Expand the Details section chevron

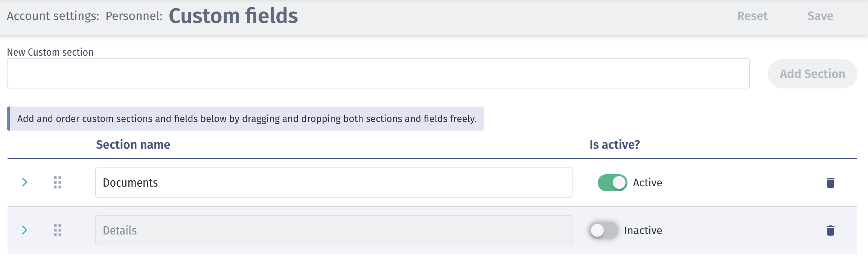(x=25, y=230)
